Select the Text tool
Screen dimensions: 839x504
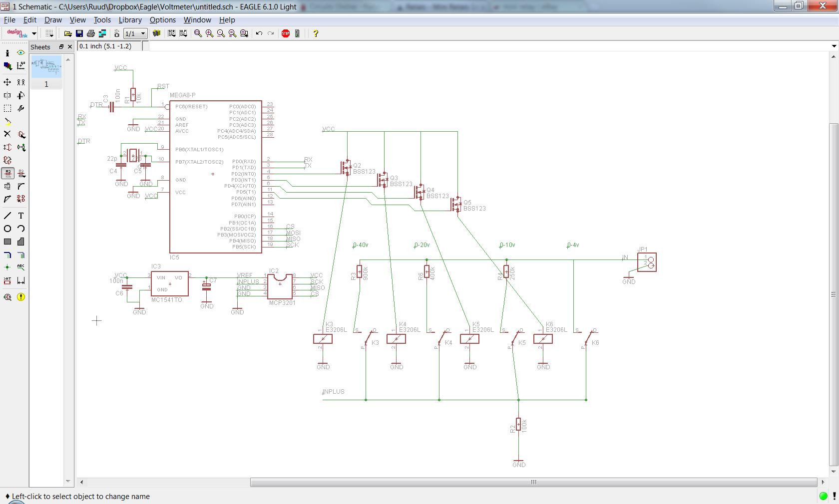pos(21,216)
